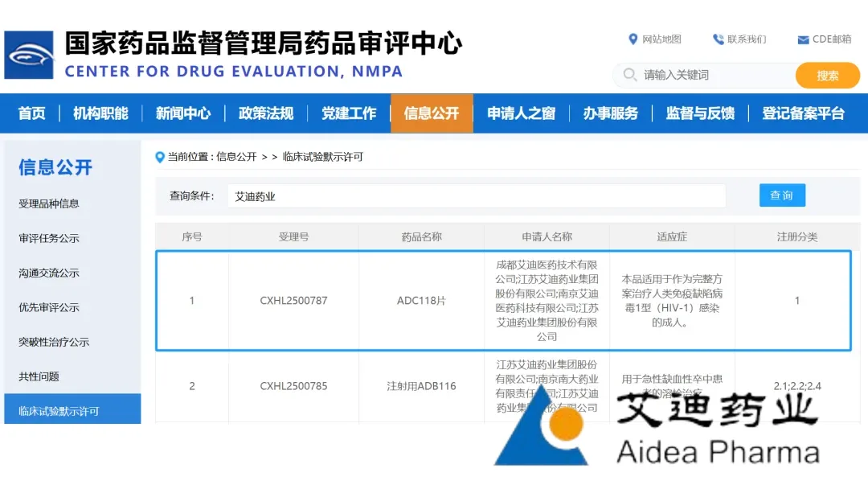Click the 网站地图 link at top
Image resolution: width=868 pixels, height=489 pixels.
pos(661,39)
